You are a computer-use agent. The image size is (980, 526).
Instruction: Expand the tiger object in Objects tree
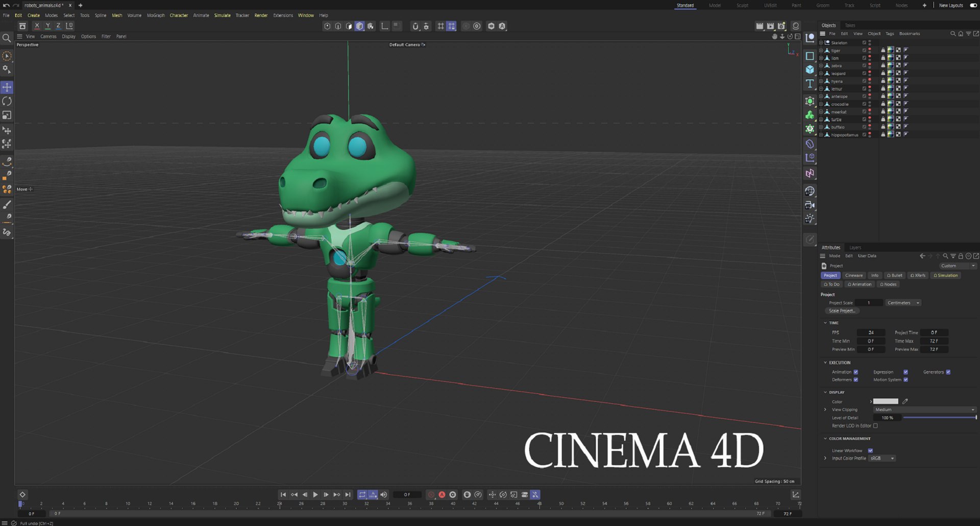pyautogui.click(x=821, y=51)
